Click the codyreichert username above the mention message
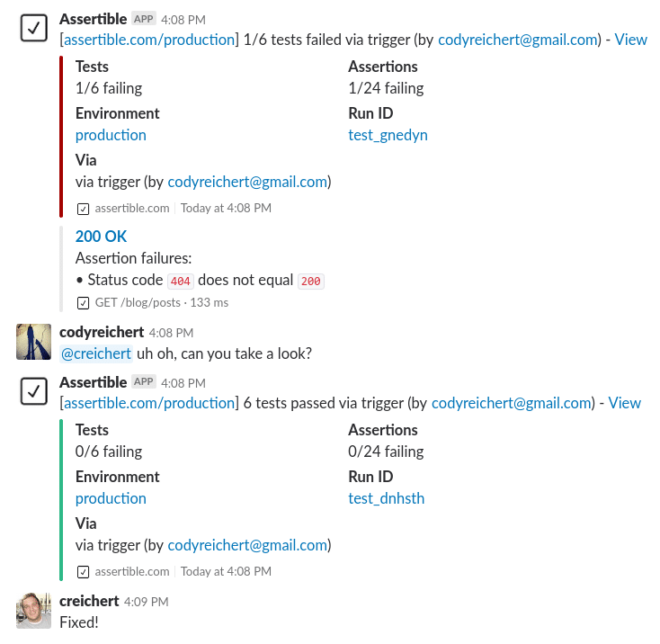 click(x=99, y=332)
